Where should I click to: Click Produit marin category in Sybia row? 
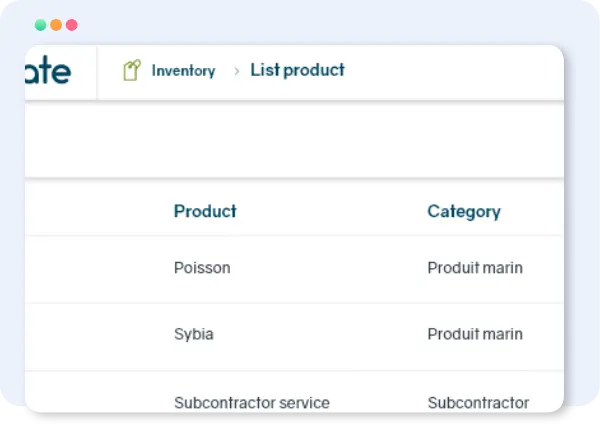(475, 334)
